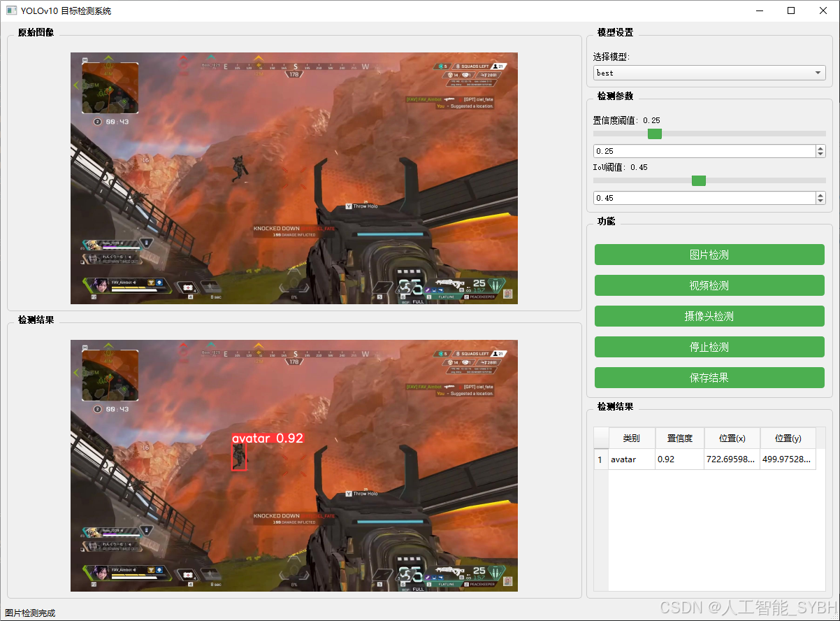Start 视频检测 video detection
Screen dimensions: 840x621
click(x=709, y=285)
